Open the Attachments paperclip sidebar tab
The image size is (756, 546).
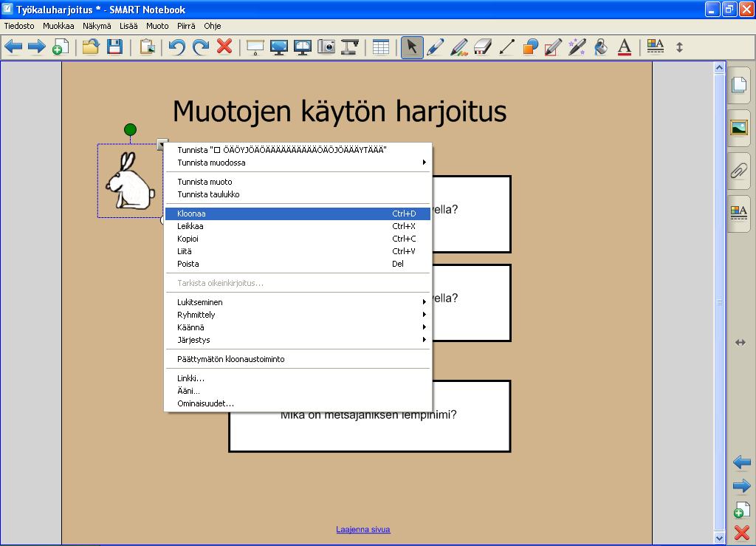tap(738, 171)
